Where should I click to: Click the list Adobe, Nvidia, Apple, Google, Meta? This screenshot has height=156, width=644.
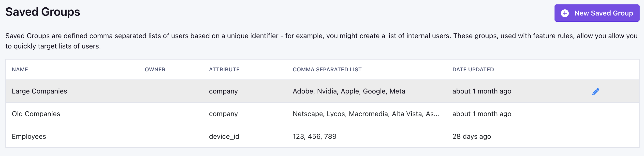click(349, 91)
